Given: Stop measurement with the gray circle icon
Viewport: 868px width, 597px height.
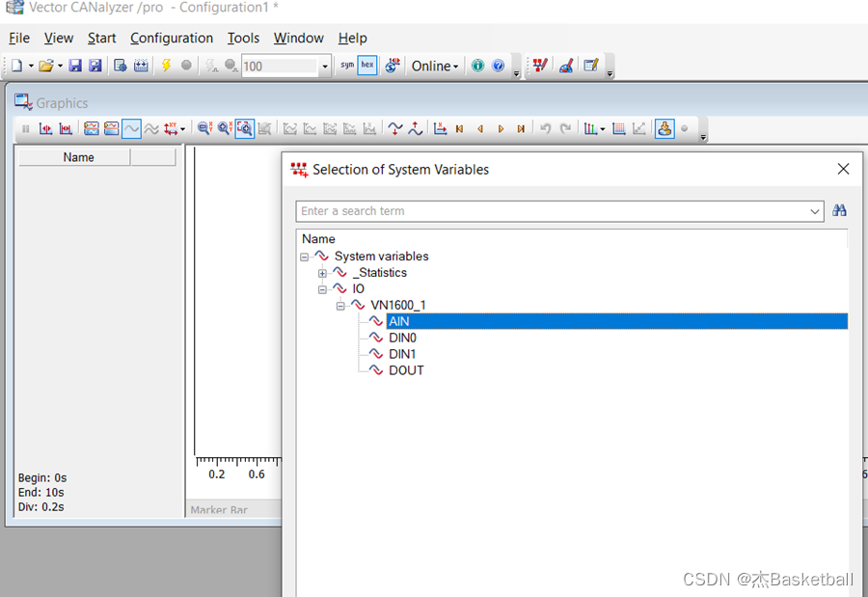Looking at the screenshot, I should [x=186, y=66].
